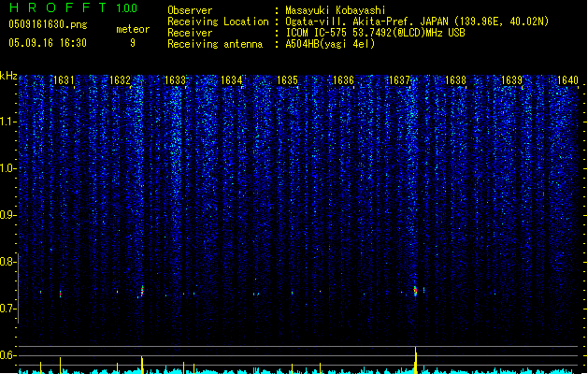
Task: Click the A504HB(yagi 4el) antenna text
Action: pos(330,44)
